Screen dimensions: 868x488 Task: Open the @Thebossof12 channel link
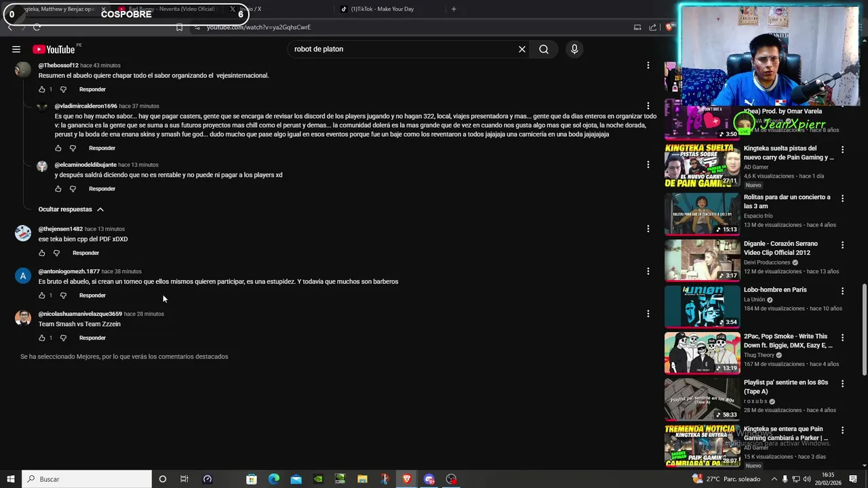(58, 65)
